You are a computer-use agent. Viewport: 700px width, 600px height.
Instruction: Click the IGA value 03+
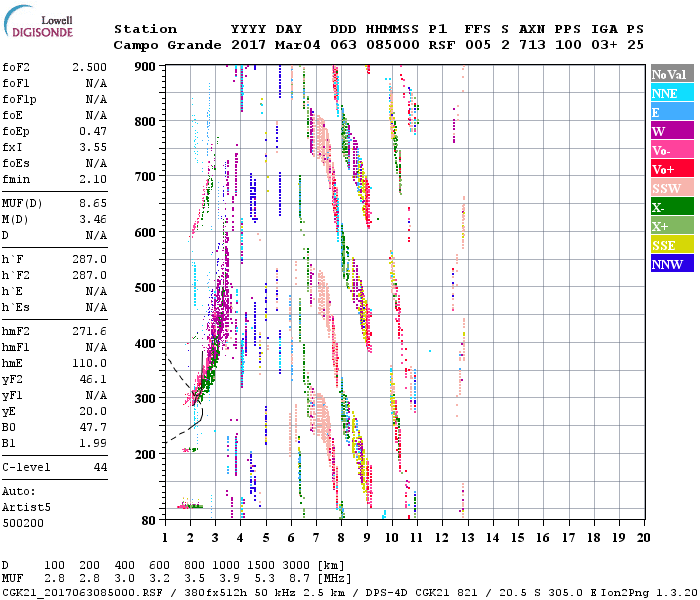coord(604,46)
